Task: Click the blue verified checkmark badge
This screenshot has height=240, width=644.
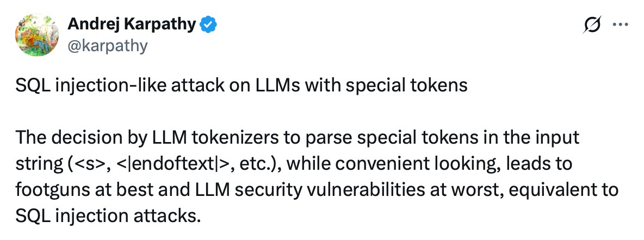Action: tap(208, 25)
